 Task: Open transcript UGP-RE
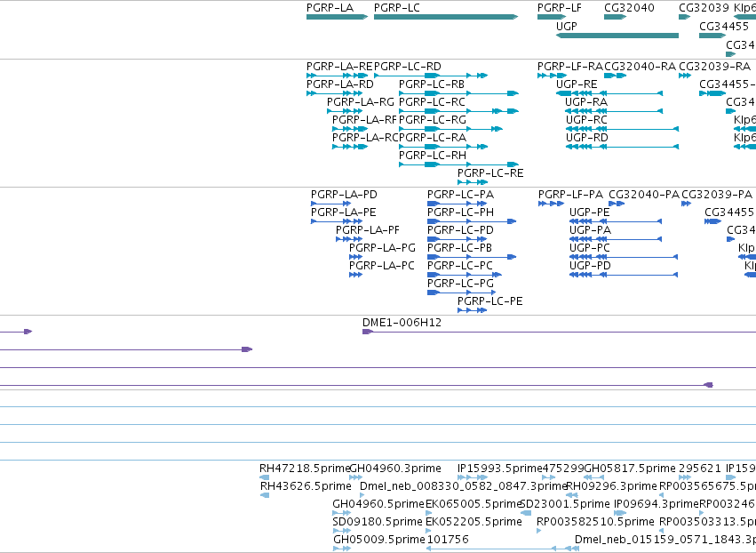[609, 93]
